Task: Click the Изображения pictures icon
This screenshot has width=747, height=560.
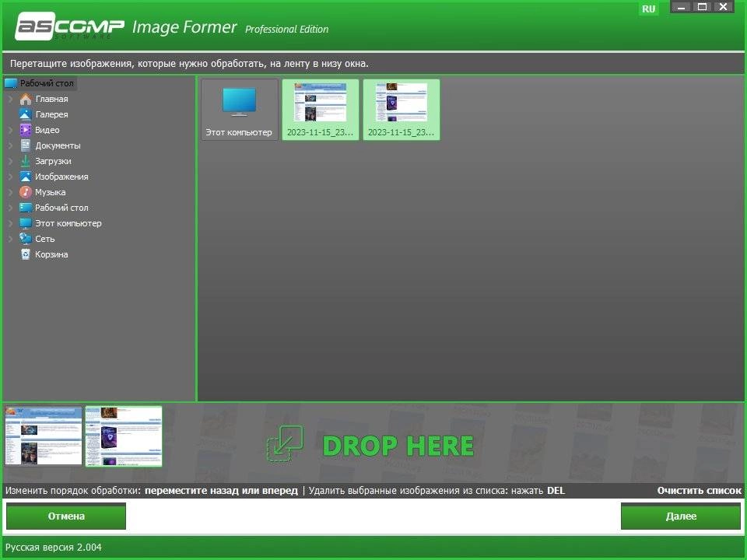Action: (x=26, y=177)
